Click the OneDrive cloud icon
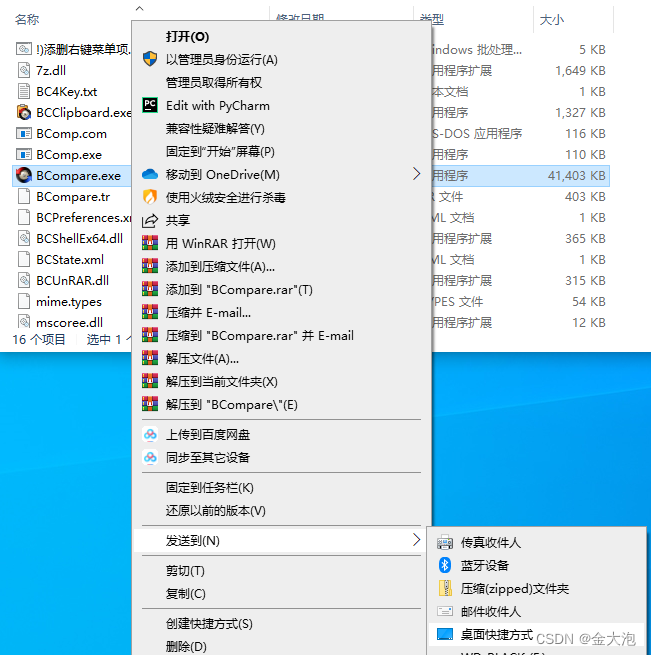 tap(150, 174)
